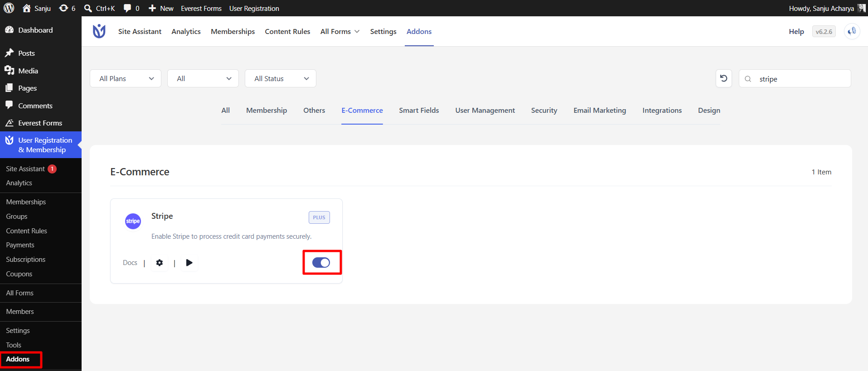The height and width of the screenshot is (371, 868).
Task: Focus the addon search field with stripe
Action: [795, 78]
